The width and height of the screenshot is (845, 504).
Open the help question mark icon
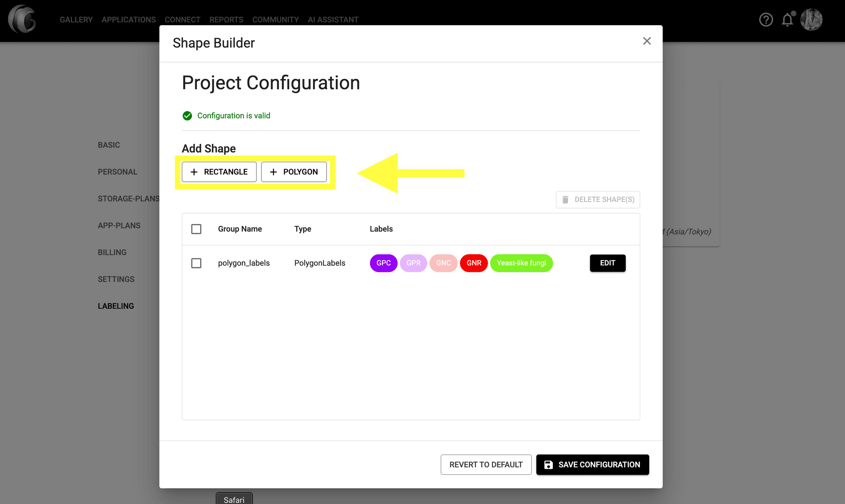tap(766, 19)
